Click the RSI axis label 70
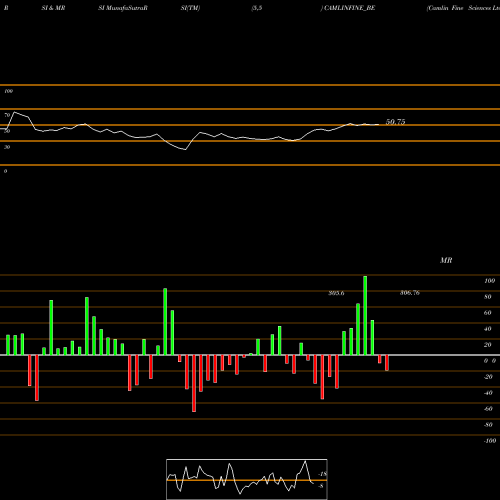 [7, 115]
